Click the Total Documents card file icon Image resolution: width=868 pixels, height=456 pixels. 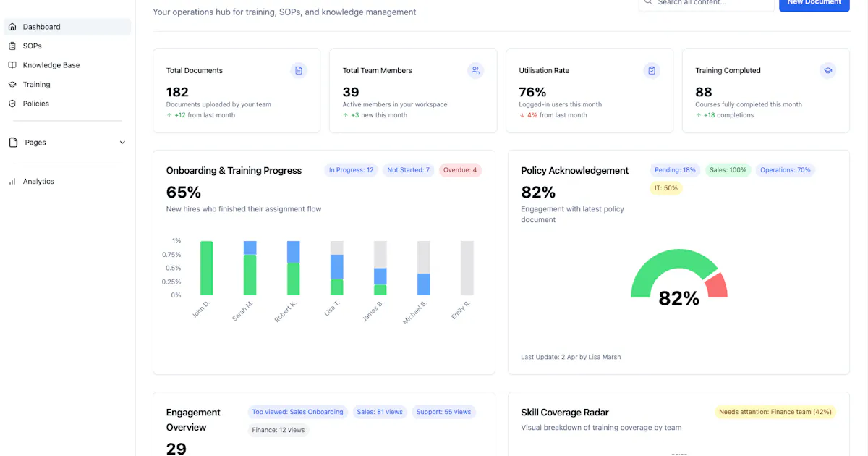coord(299,70)
